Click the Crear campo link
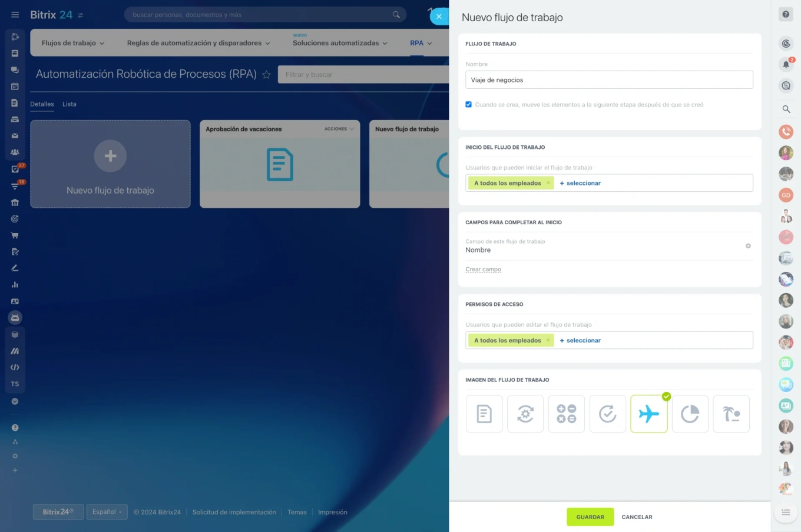The image size is (801, 532). (483, 270)
